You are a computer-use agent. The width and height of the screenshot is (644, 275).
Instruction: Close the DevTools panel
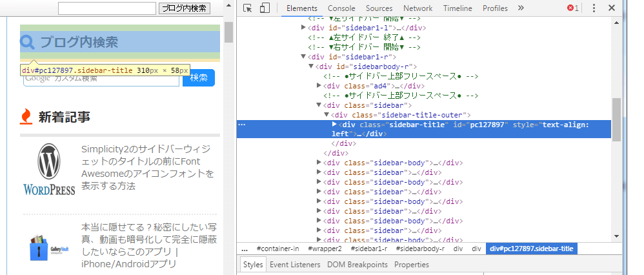click(612, 8)
